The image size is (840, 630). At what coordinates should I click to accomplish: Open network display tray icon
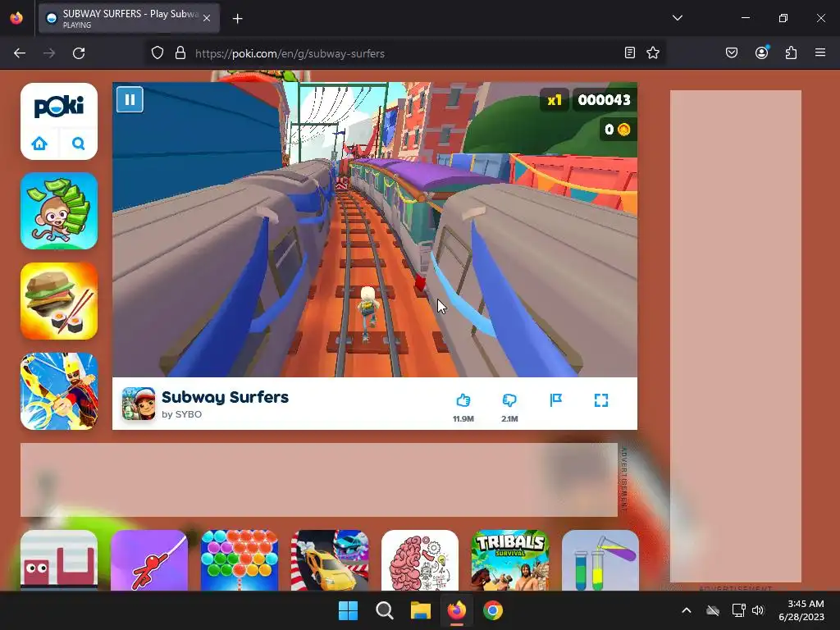(x=739, y=610)
